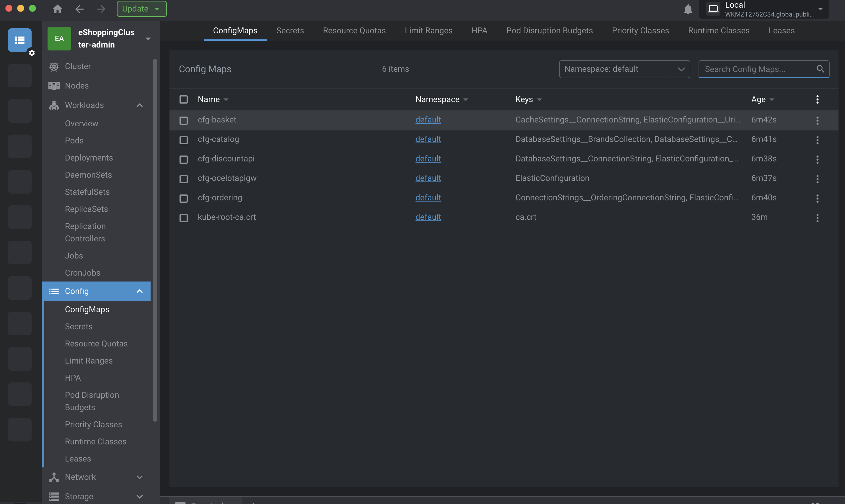Open the cfg-discountapi config map row
Image resolution: width=845 pixels, height=504 pixels.
pyautogui.click(x=503, y=159)
